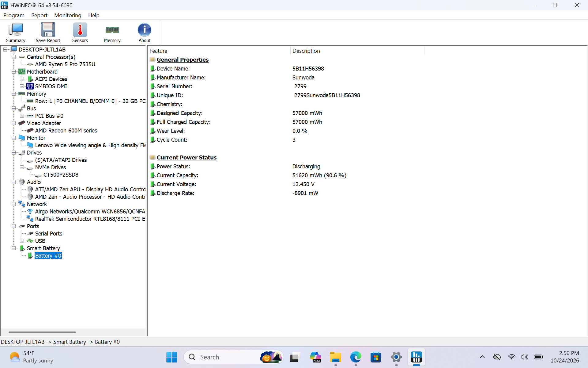The height and width of the screenshot is (368, 588).
Task: Click the General Properties heading
Action: (183, 59)
